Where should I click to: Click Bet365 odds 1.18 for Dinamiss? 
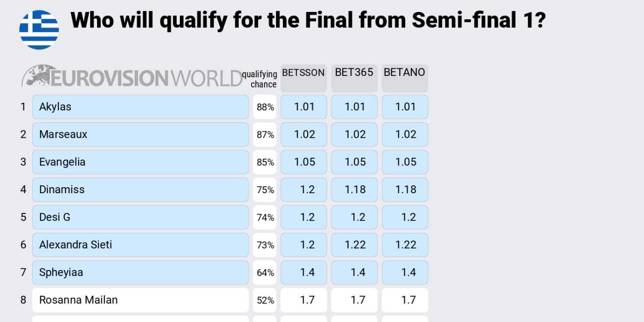pyautogui.click(x=354, y=190)
